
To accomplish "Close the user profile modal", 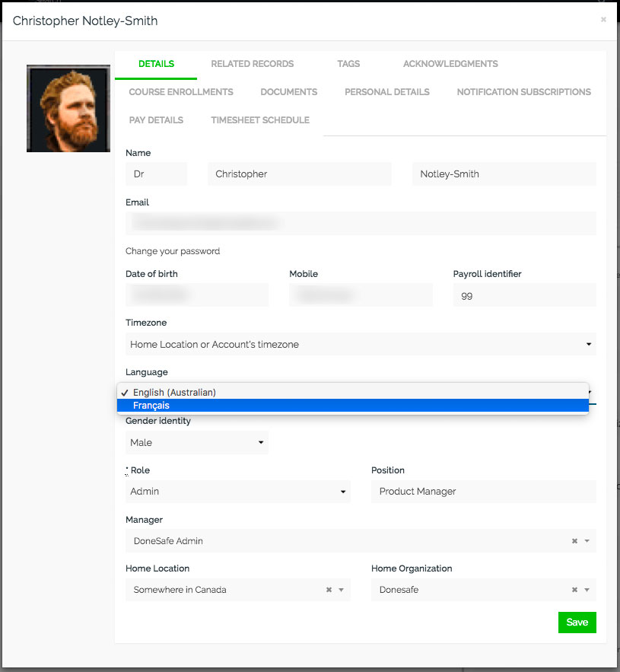I will [x=603, y=20].
